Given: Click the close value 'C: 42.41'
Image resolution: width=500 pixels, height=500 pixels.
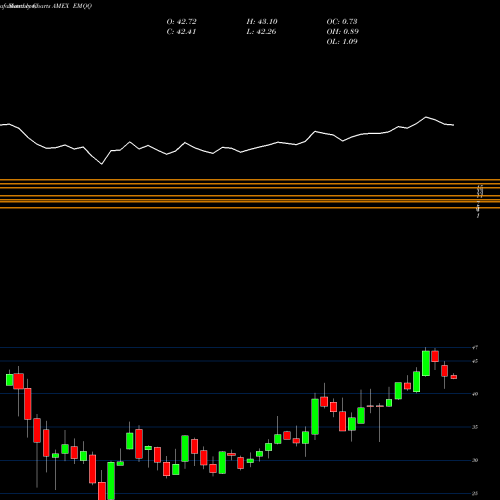Looking at the screenshot, I should tap(181, 32).
